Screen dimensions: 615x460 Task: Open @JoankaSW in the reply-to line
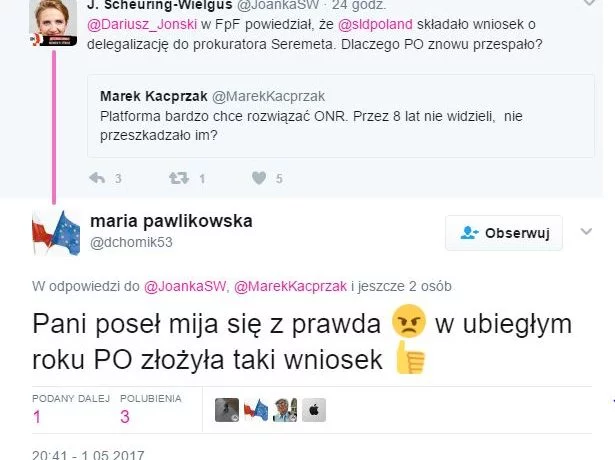pos(185,286)
